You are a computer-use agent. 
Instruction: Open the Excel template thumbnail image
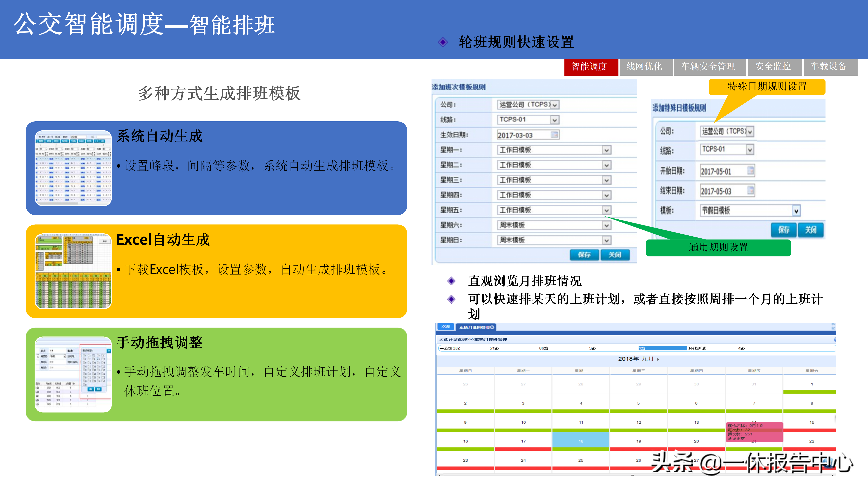click(73, 271)
